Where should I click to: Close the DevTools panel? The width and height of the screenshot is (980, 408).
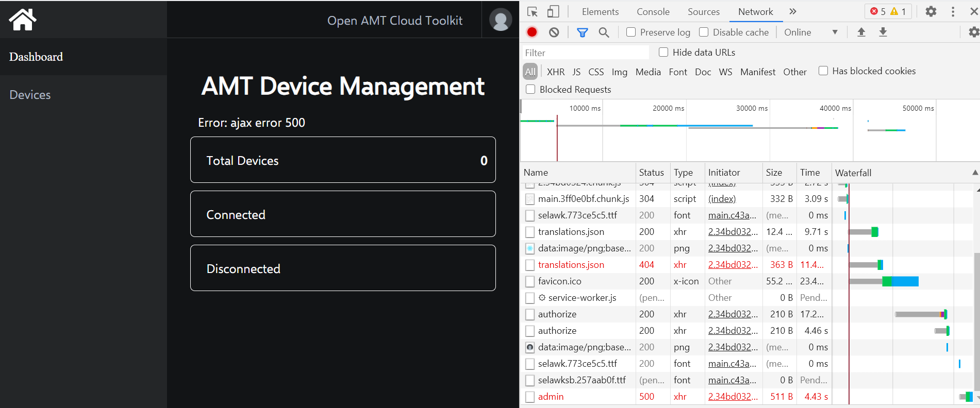pyautogui.click(x=974, y=11)
